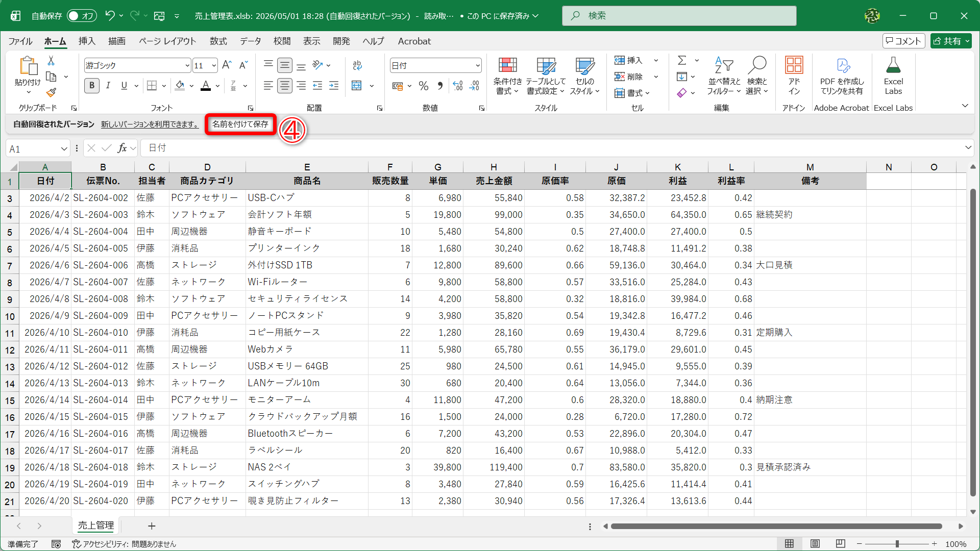This screenshot has width=980, height=551.
Task: Click the font color A icon
Action: 206,86
